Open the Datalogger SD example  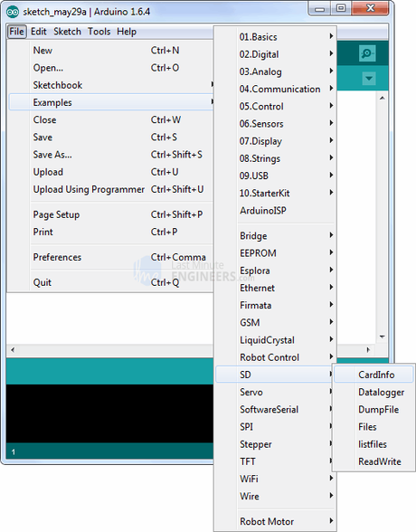pyautogui.click(x=373, y=392)
